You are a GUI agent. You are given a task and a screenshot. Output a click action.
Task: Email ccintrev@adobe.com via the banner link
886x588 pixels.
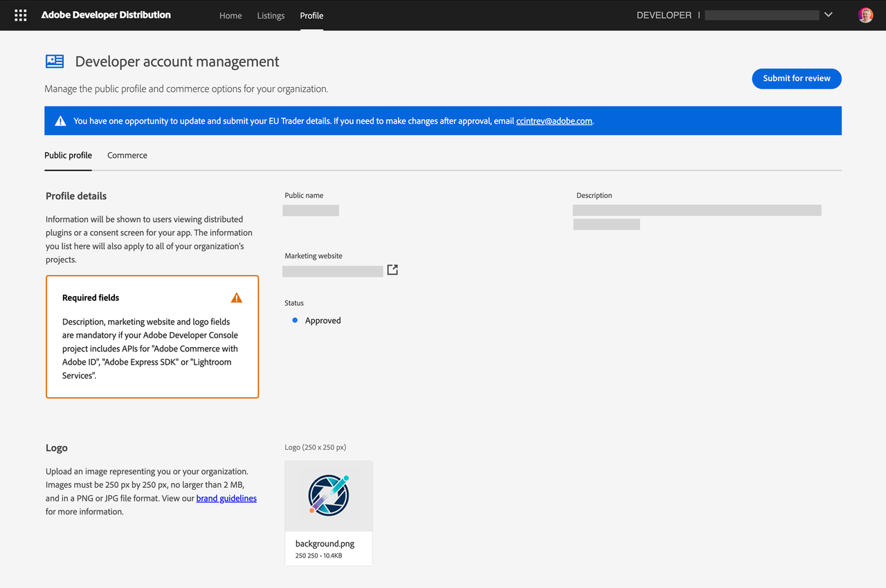point(554,120)
